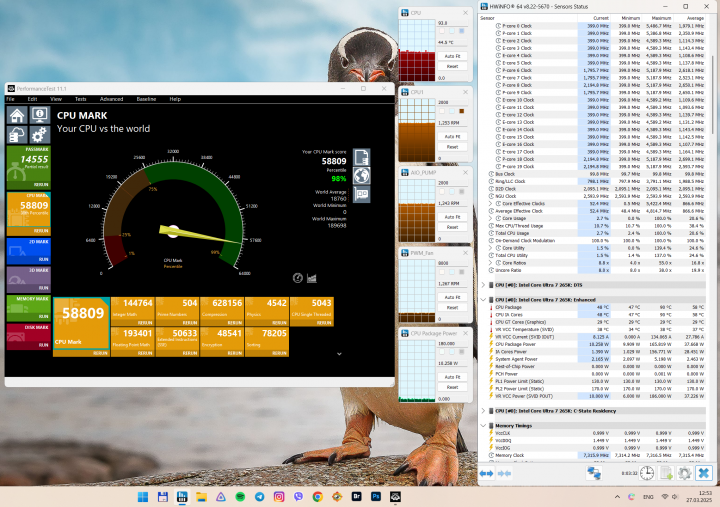
Task: Edit max value field 2000 in CPU1 window
Action: click(x=452, y=102)
